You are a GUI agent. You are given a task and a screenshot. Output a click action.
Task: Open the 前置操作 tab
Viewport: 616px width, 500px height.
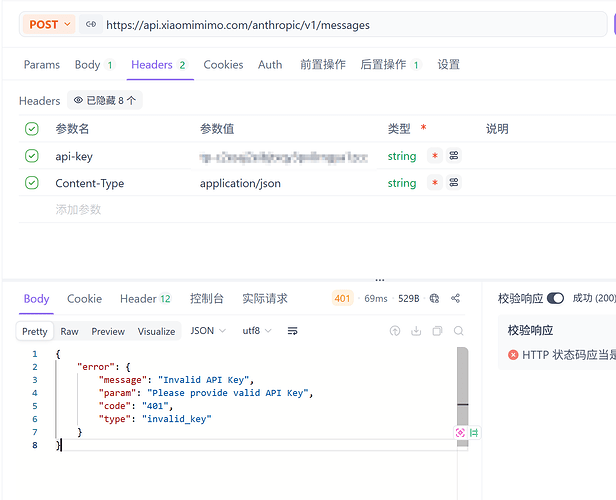323,64
